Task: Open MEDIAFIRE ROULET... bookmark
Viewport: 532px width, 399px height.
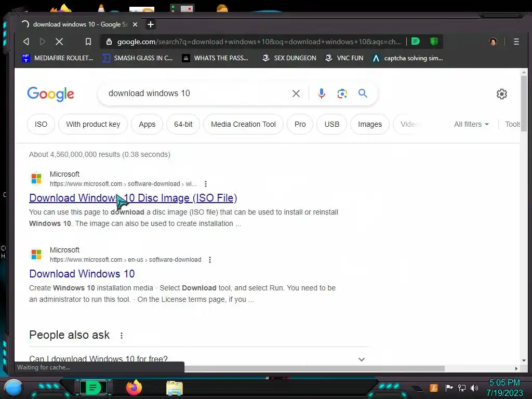Action: [57, 58]
